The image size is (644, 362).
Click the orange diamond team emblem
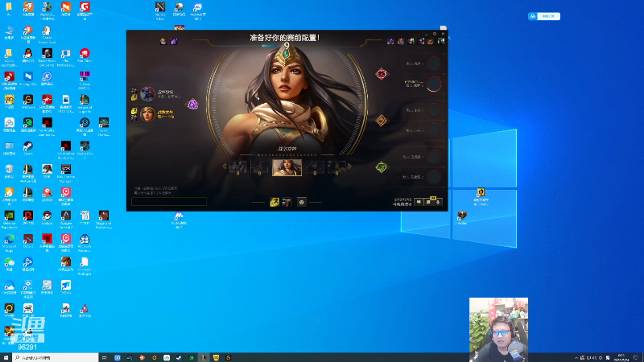[382, 120]
